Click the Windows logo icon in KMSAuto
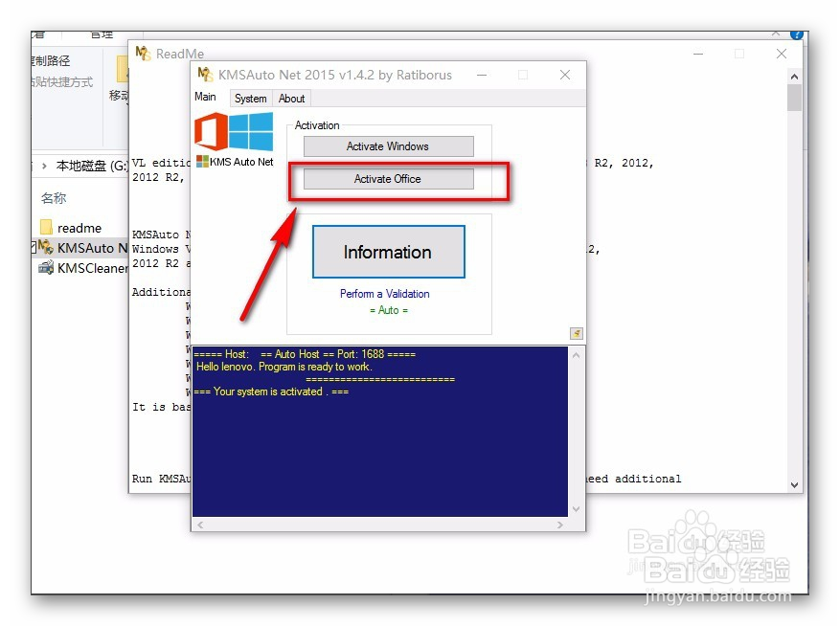The width and height of the screenshot is (840, 626). [x=251, y=131]
